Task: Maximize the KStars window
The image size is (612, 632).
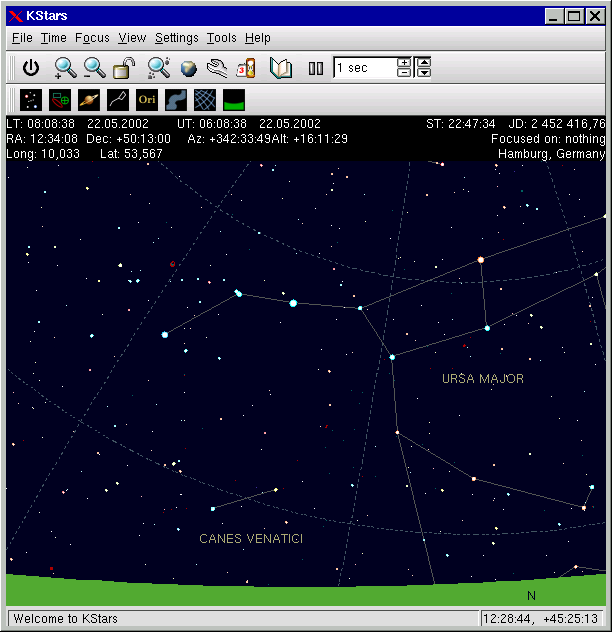Action: (574, 17)
